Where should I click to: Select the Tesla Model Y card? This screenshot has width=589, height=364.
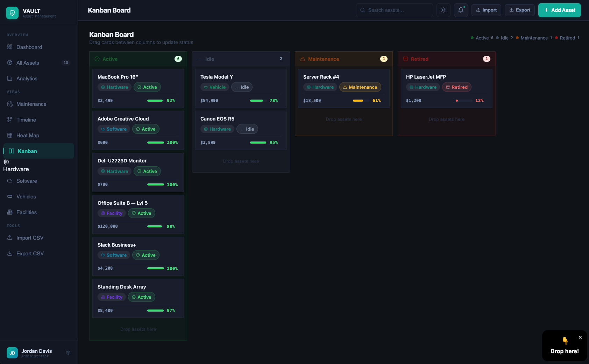pos(241,88)
